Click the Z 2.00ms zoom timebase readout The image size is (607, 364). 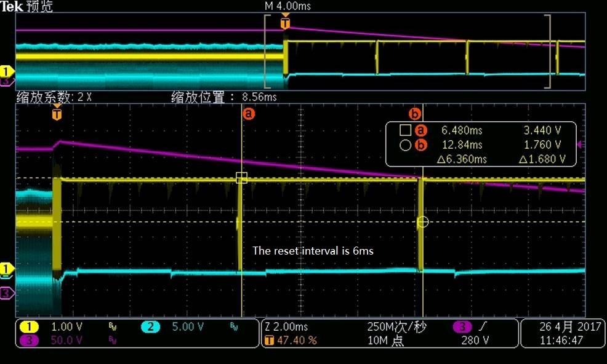(x=287, y=327)
